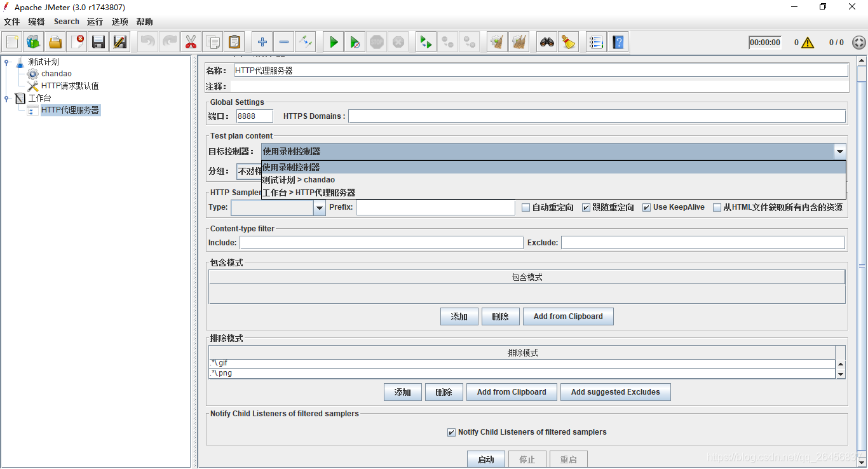Collapse the 测试计划 tree node handle
Screen dimensions: 868x469
click(6, 62)
